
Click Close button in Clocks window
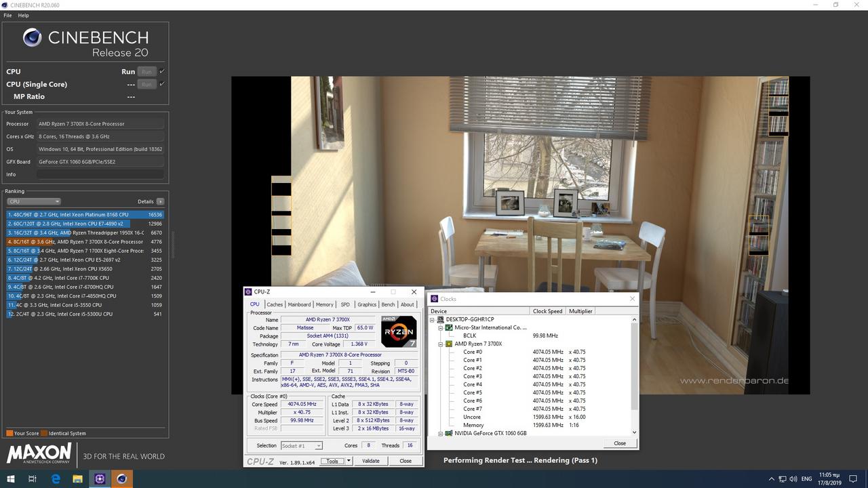[620, 443]
